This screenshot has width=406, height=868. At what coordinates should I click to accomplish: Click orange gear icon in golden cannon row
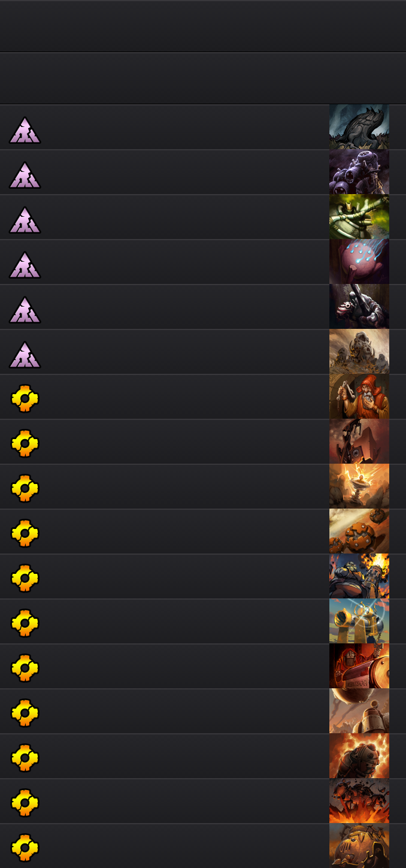click(x=25, y=623)
